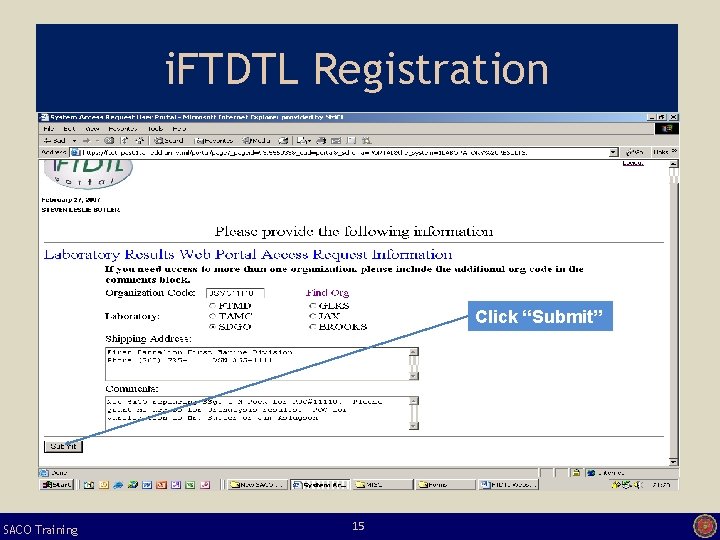Image resolution: width=720 pixels, height=540 pixels.
Task: Open the View menu
Action: coord(92,129)
